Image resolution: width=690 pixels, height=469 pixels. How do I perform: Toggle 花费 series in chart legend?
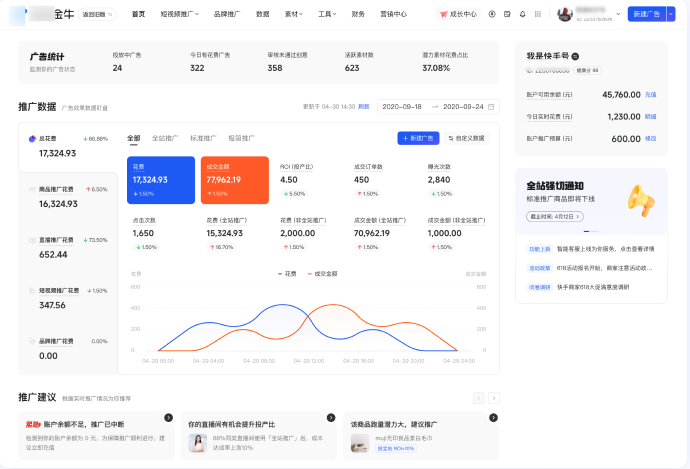click(286, 272)
